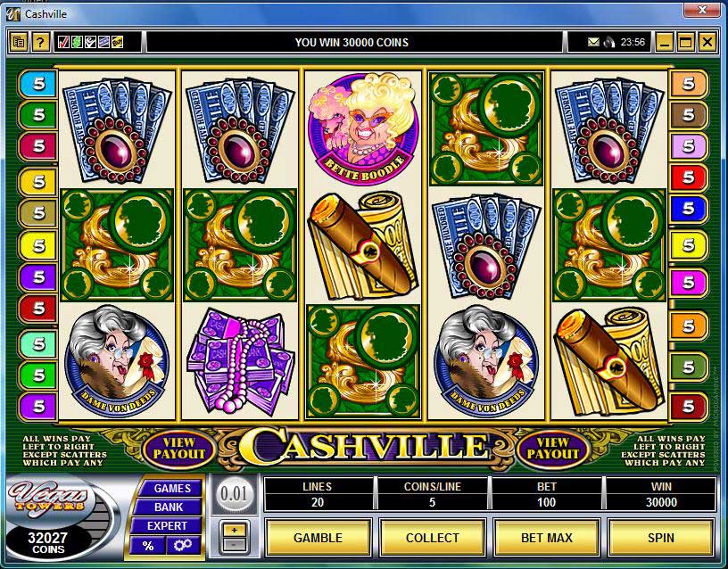Click the GAMBLE button
The height and width of the screenshot is (569, 728).
[x=318, y=538]
